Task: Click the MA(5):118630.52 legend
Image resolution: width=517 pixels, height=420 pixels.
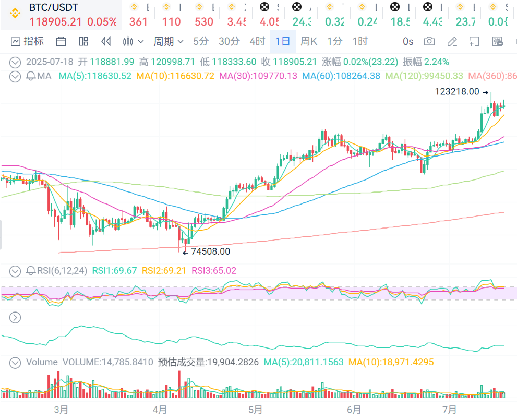Action: (95, 76)
